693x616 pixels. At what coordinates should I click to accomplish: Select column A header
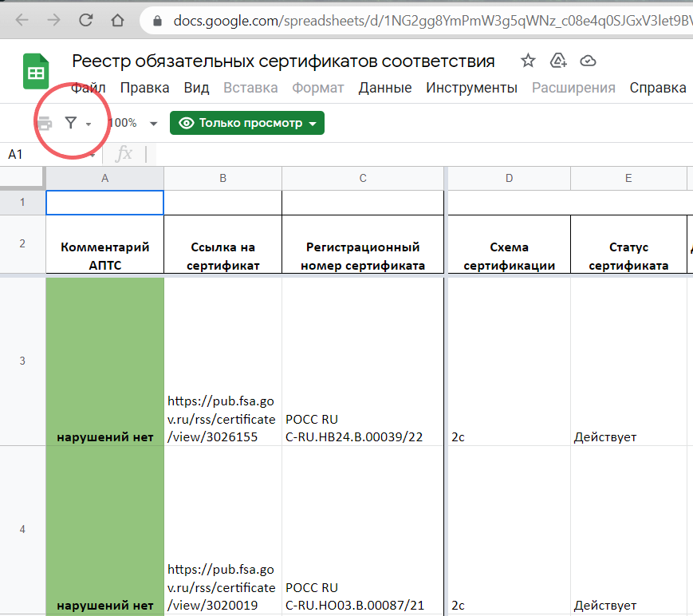pos(104,178)
